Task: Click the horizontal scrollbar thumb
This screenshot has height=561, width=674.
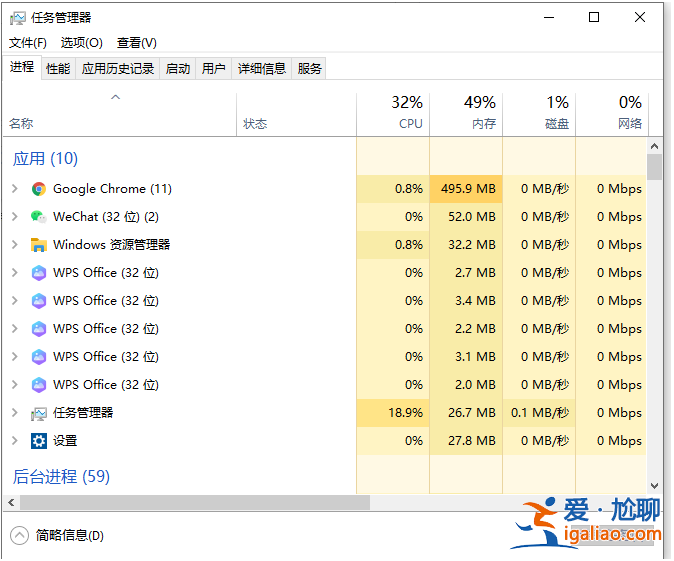Action: click(195, 503)
